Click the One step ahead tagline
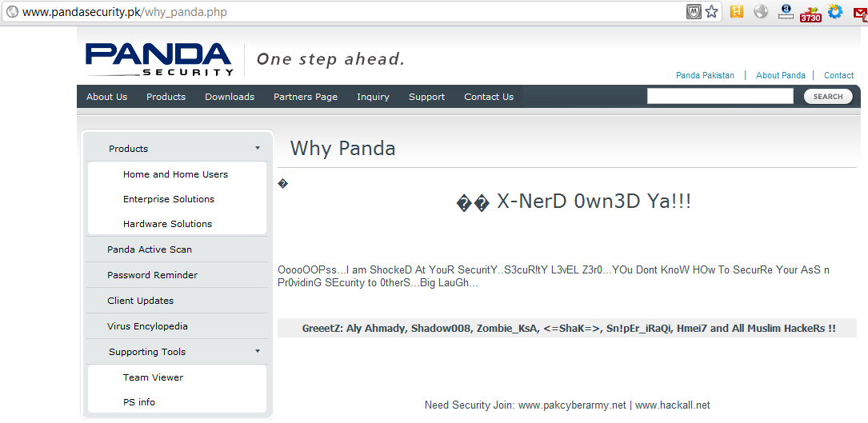The height and width of the screenshot is (423, 868). point(331,59)
